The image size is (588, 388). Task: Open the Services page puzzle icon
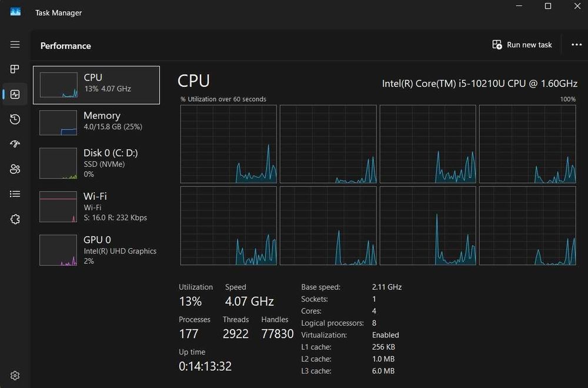coord(15,219)
